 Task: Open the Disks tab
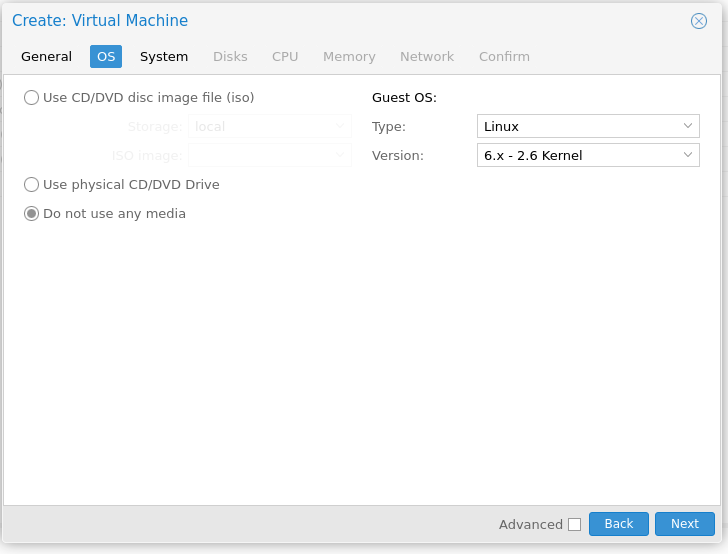(x=230, y=57)
